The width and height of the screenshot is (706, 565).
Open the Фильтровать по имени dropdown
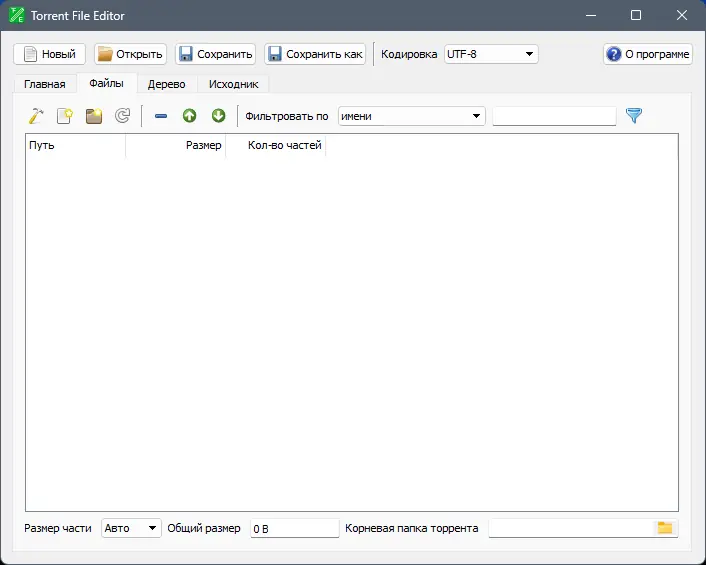point(412,116)
